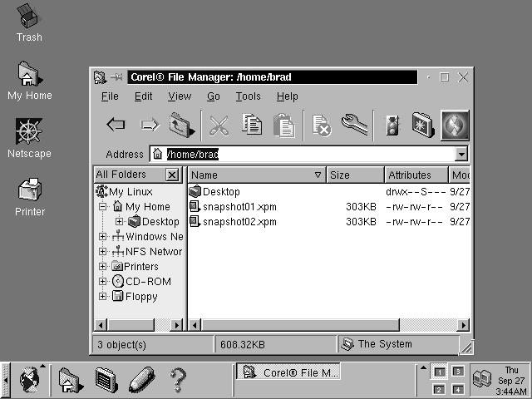The image size is (532, 399).
Task: Open the globe application launcher on the panel
Action: click(x=29, y=379)
